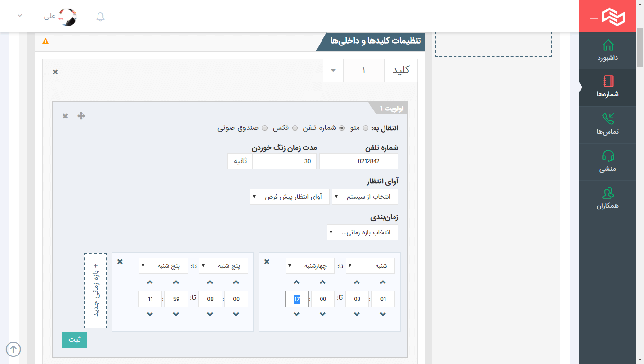
Task: Click the orange warning triangle icon
Action: tap(45, 41)
